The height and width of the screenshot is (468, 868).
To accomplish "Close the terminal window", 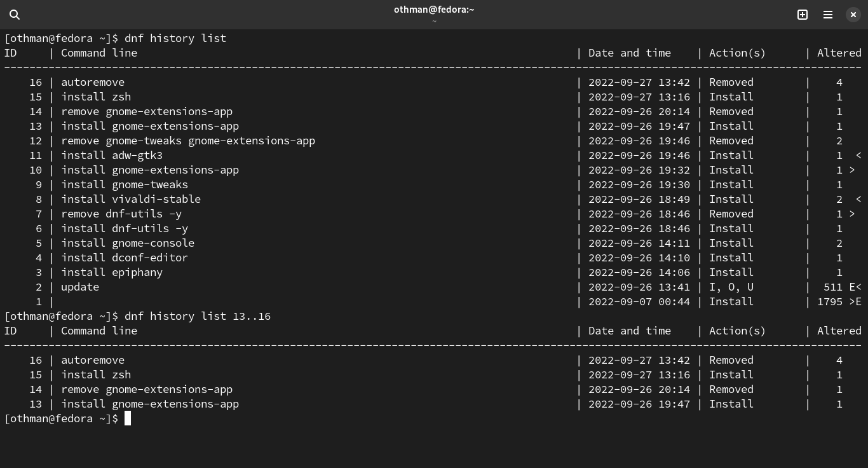I will [853, 15].
